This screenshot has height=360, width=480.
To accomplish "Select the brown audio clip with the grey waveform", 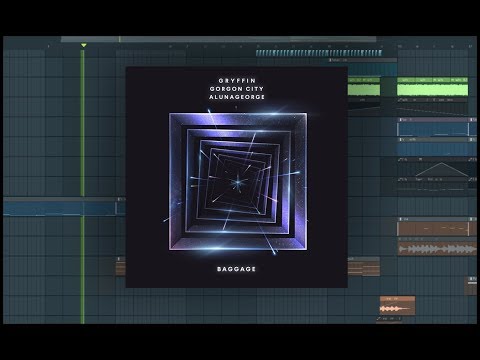I will (437, 247).
